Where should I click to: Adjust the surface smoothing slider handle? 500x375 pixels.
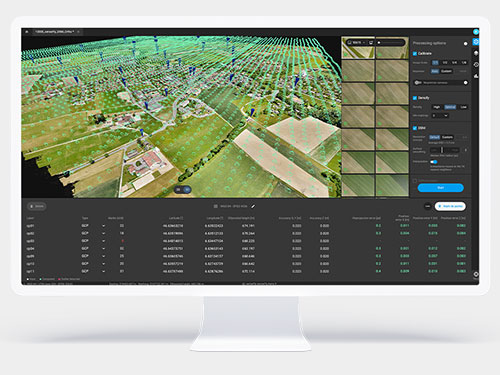[442, 150]
